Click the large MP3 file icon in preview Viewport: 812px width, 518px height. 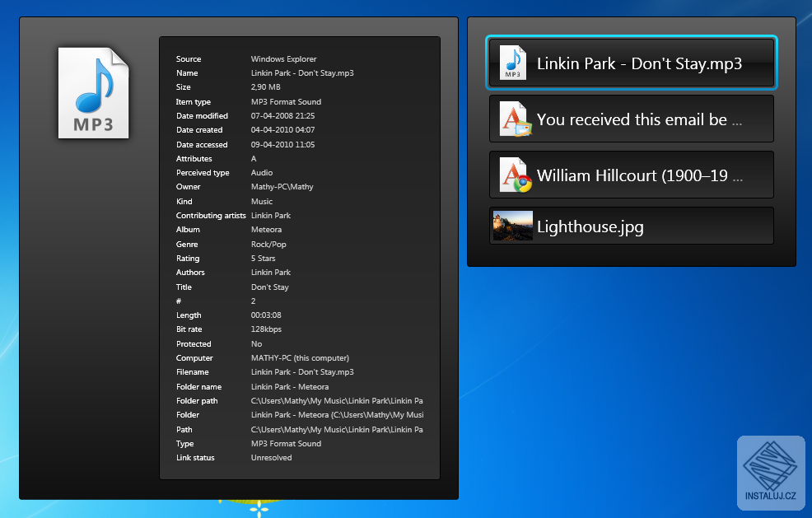click(x=93, y=92)
